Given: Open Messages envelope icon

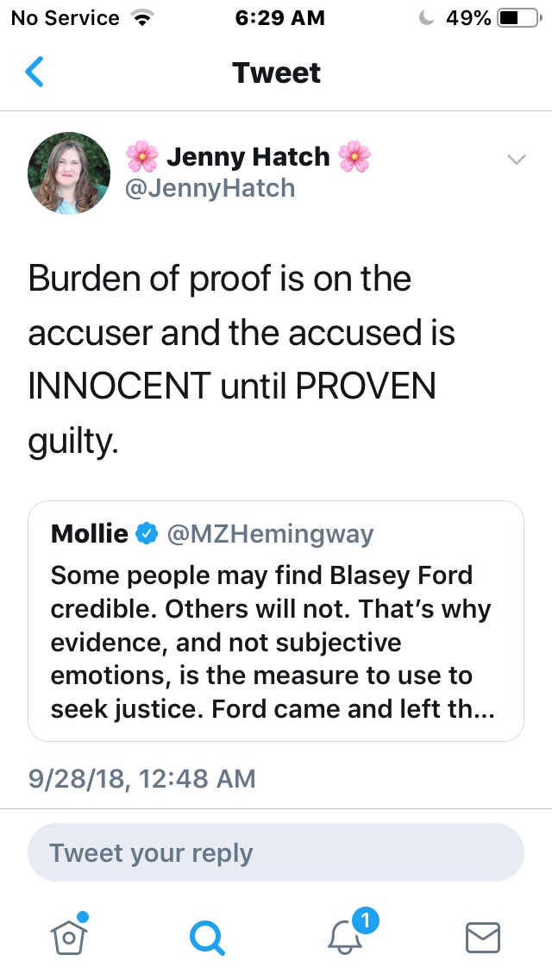Looking at the screenshot, I should point(483,937).
